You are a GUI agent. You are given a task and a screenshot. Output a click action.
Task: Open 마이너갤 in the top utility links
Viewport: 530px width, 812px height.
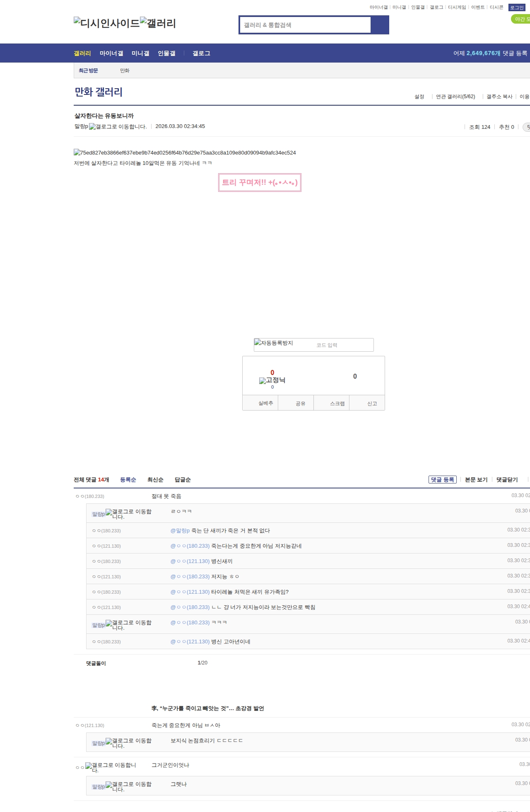(x=378, y=7)
